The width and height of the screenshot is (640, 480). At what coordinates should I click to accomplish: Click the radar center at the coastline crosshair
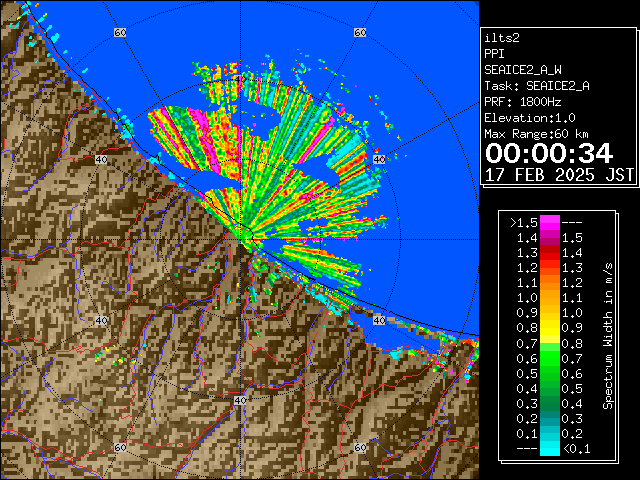coord(240,240)
